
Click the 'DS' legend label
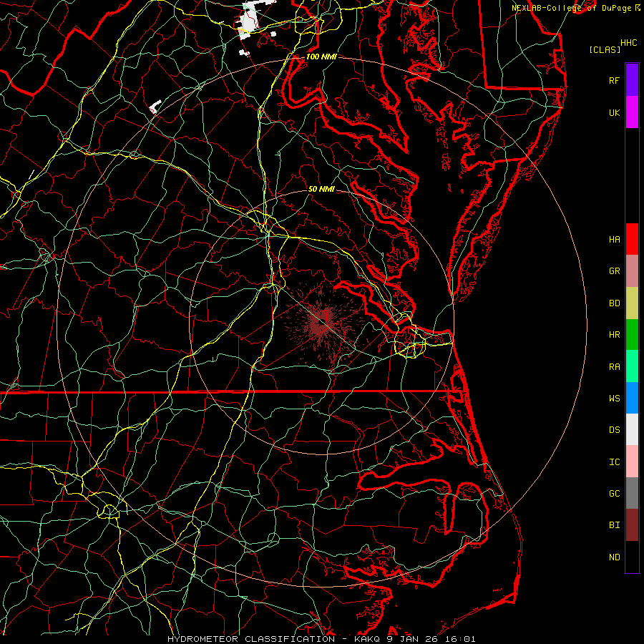[614, 430]
